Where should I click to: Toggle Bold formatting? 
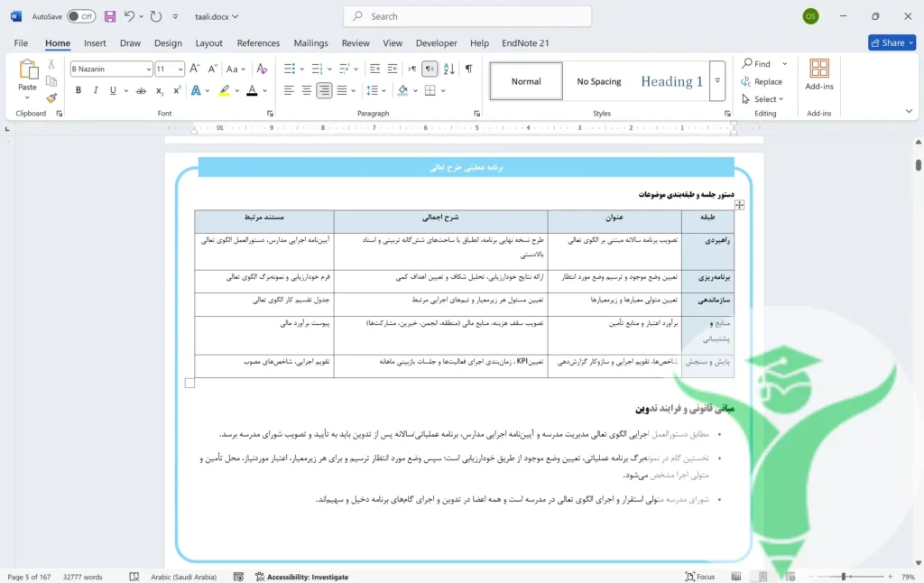point(79,91)
